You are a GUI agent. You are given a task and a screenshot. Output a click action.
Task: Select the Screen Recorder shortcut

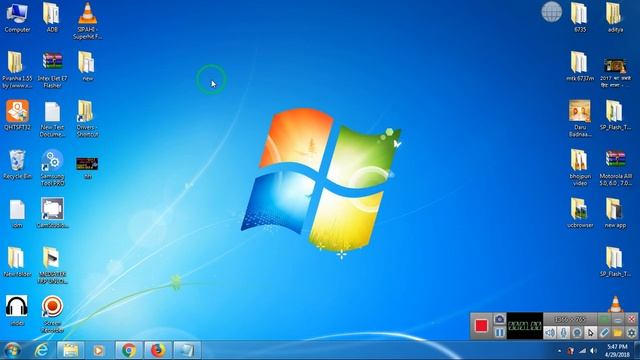[x=52, y=313]
